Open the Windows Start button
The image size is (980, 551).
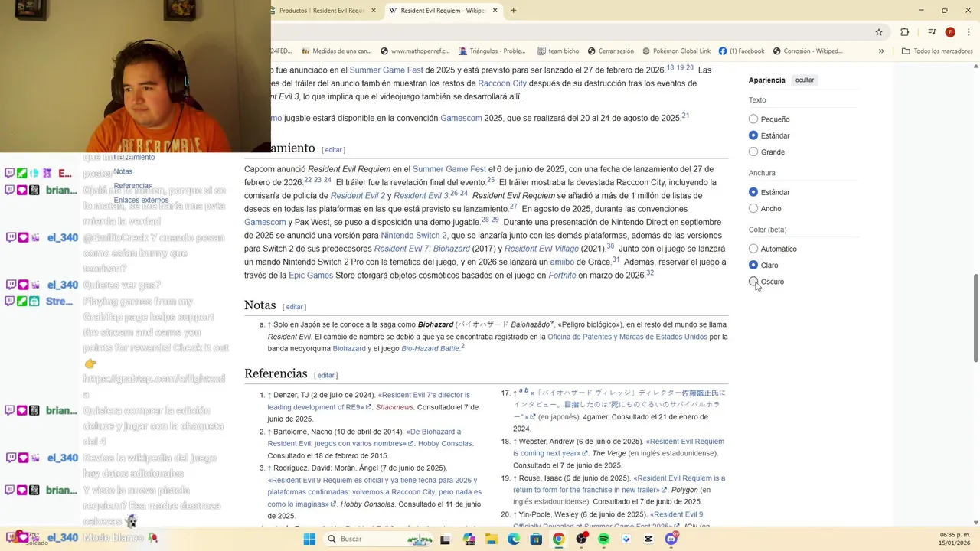click(309, 539)
